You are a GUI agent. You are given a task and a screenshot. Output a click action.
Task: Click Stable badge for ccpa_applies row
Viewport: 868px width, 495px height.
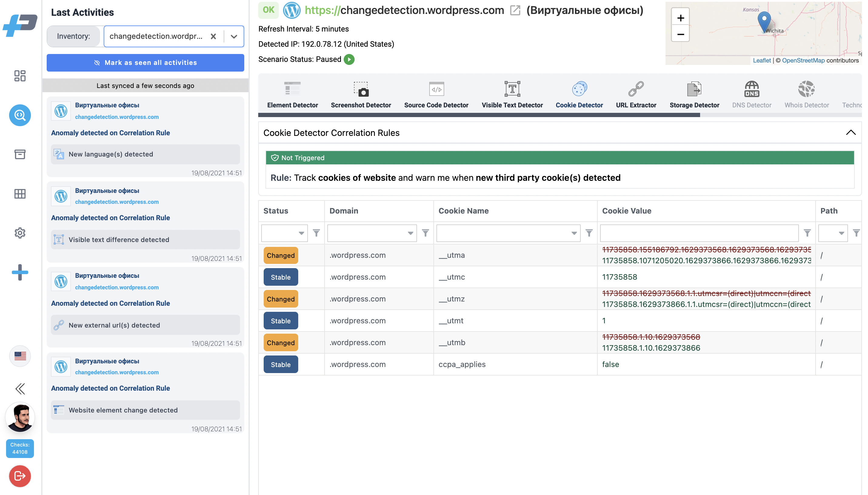point(281,364)
